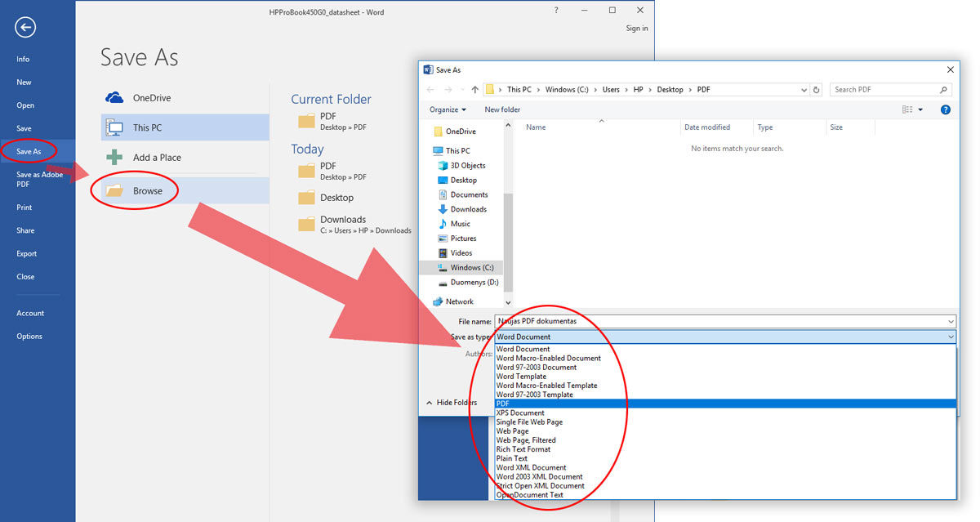Select Videos in the navigation pane
This screenshot has width=980, height=522.
[455, 253]
